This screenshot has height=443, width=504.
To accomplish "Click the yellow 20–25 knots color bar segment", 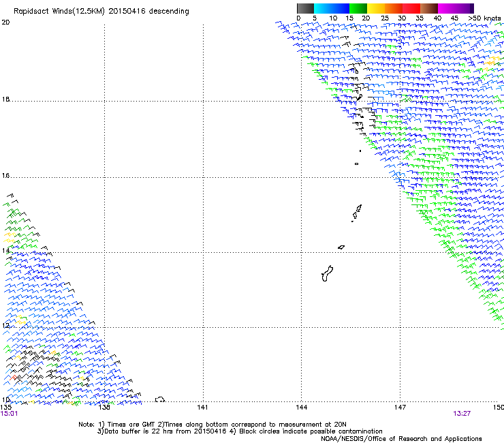I will (376, 8).
